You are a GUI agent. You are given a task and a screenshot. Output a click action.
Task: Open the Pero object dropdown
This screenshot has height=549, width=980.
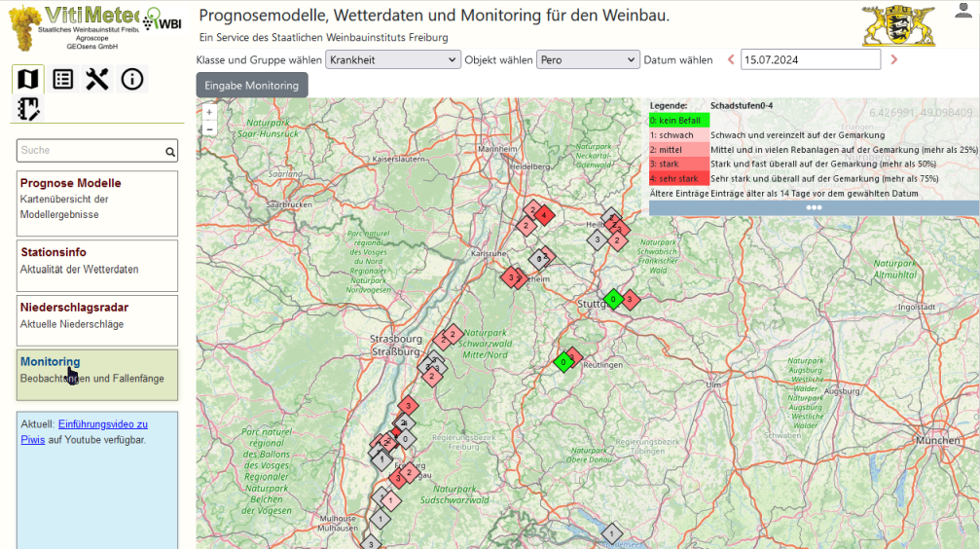588,60
